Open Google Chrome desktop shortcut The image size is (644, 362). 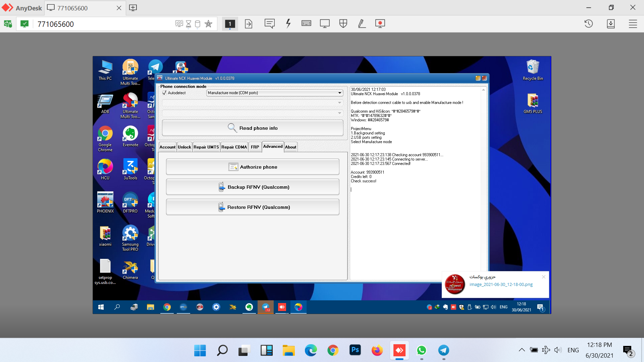[x=105, y=138]
